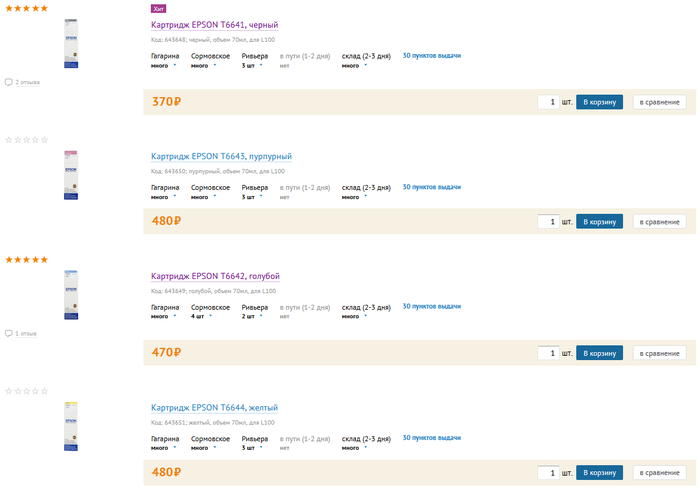Open 30 пунктов выдачи for T6643
Screen dimensions: 700x491
[432, 187]
